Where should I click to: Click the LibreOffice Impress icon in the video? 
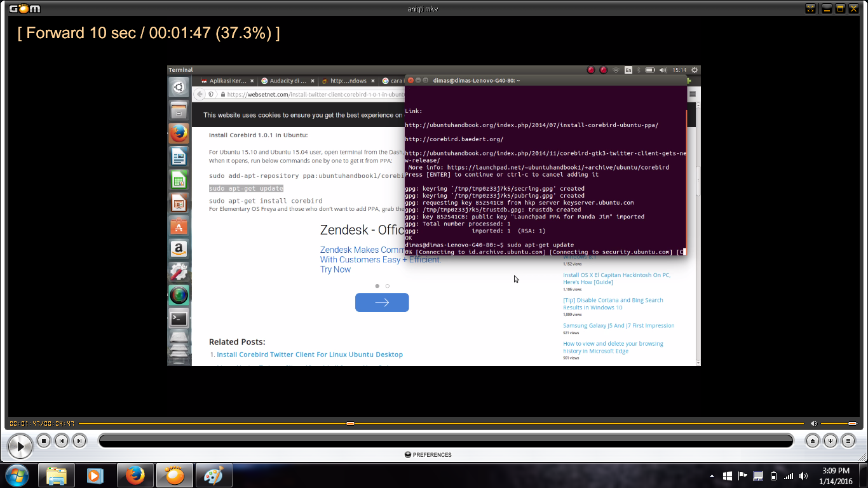[x=179, y=203]
